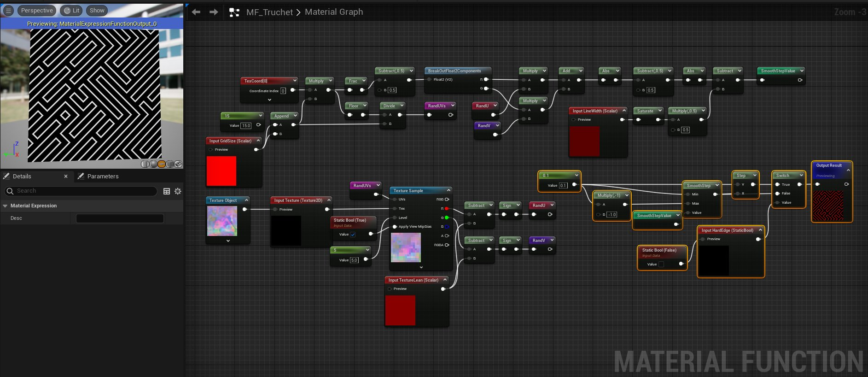The image size is (868, 377).
Task: Click the back navigation arrow
Action: pyautogui.click(x=196, y=12)
